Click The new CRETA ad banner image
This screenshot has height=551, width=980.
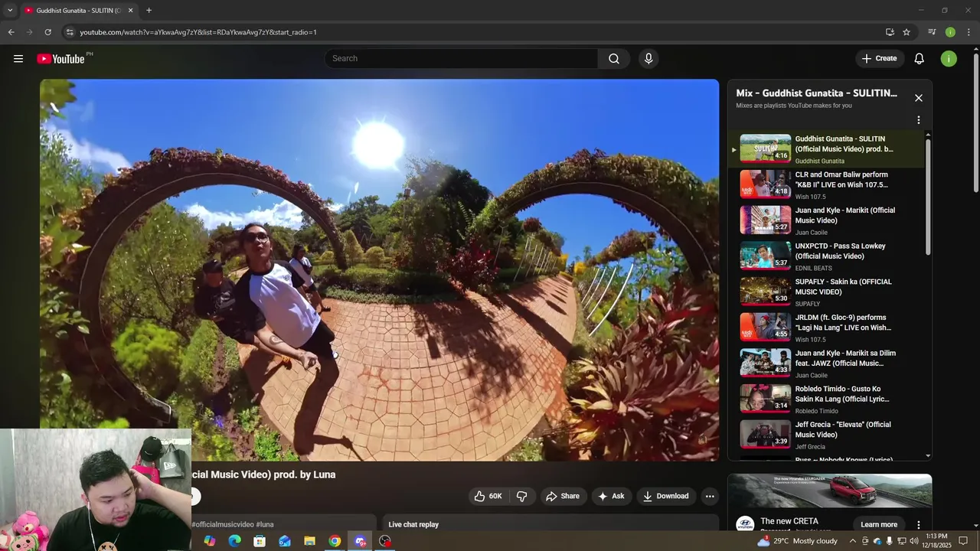[830, 491]
